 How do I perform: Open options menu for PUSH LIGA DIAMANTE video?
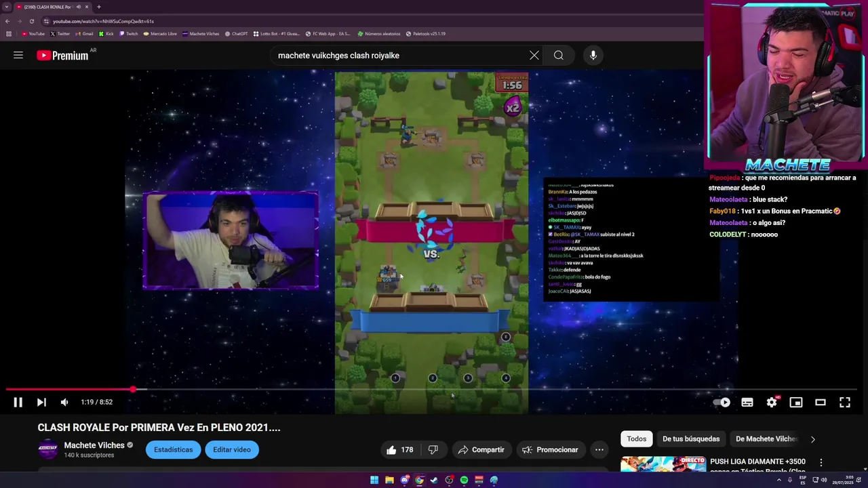tap(821, 463)
